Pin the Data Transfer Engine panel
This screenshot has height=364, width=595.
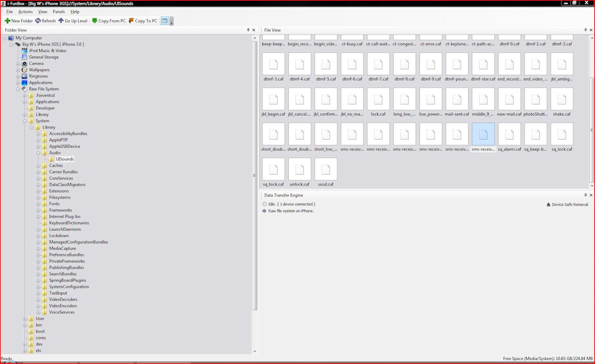tap(585, 195)
